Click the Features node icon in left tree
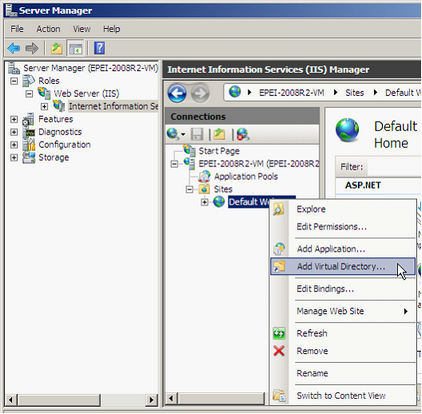This screenshot has width=422, height=414. 29,119
